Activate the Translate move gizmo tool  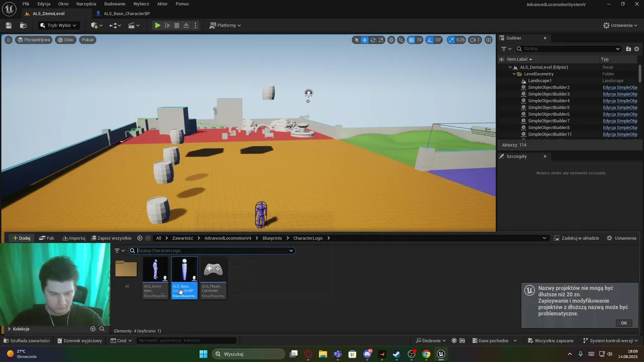click(365, 40)
